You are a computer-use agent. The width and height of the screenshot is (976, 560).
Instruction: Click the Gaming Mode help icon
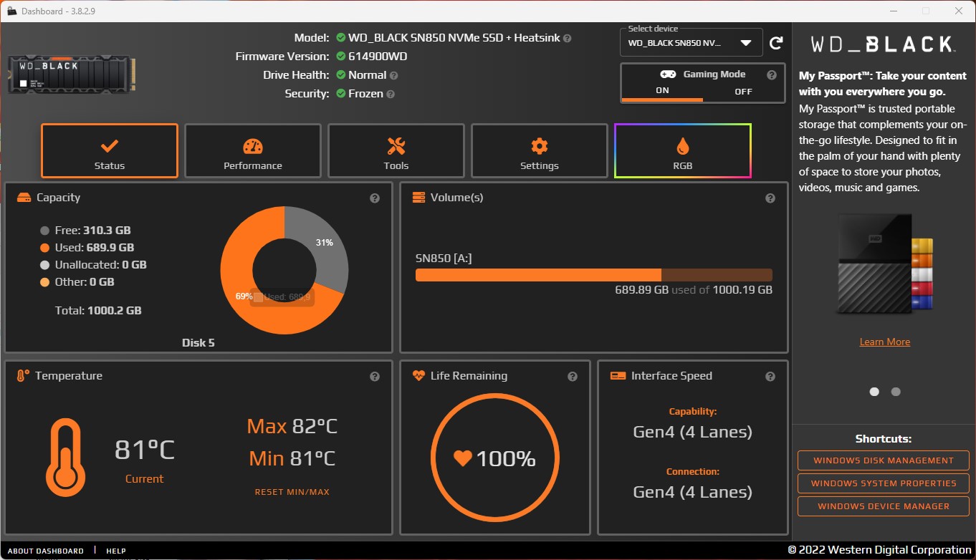772,75
